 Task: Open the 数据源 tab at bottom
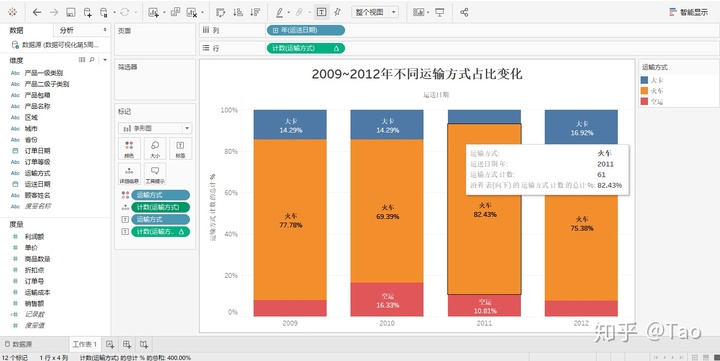pos(18,344)
